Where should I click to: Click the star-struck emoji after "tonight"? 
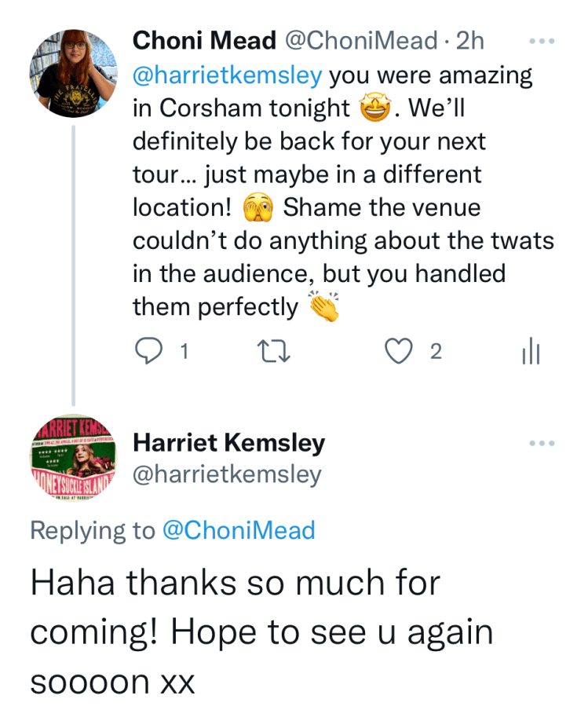tap(375, 110)
